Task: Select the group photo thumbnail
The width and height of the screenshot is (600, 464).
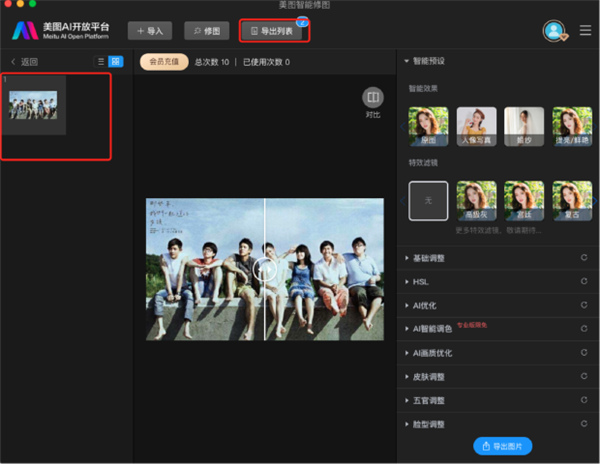Action: (x=33, y=105)
